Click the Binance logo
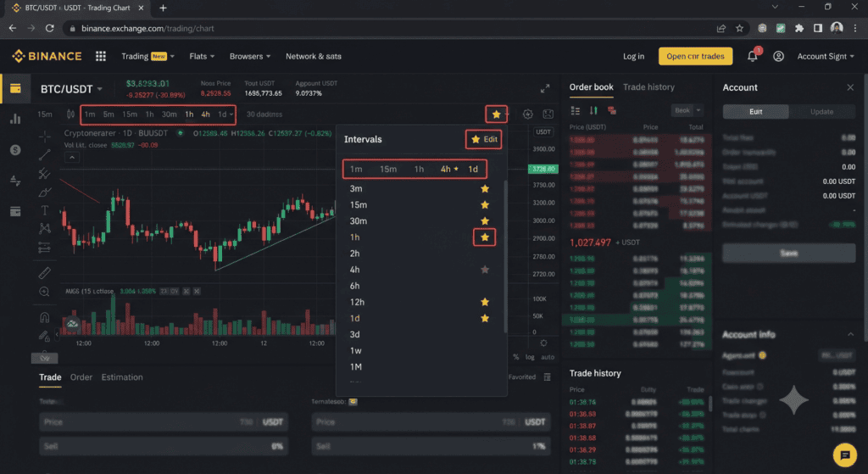Screen dimensions: 868x474 [47, 56]
